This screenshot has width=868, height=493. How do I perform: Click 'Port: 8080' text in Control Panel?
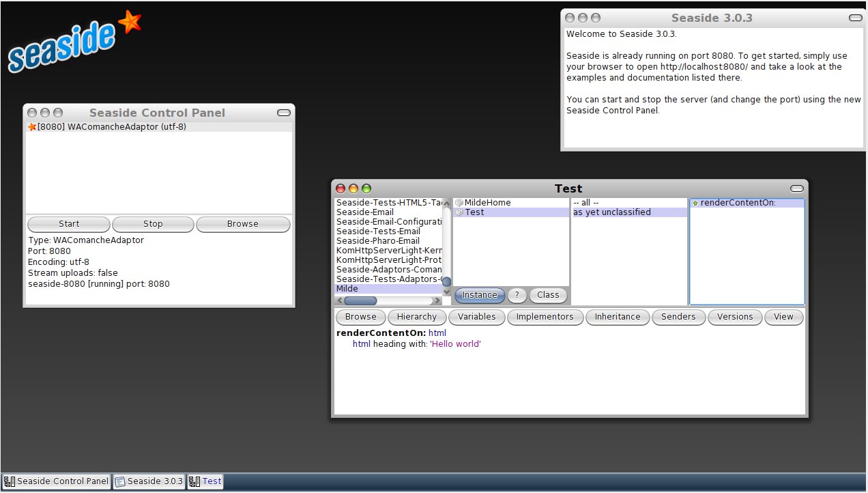pyautogui.click(x=50, y=251)
